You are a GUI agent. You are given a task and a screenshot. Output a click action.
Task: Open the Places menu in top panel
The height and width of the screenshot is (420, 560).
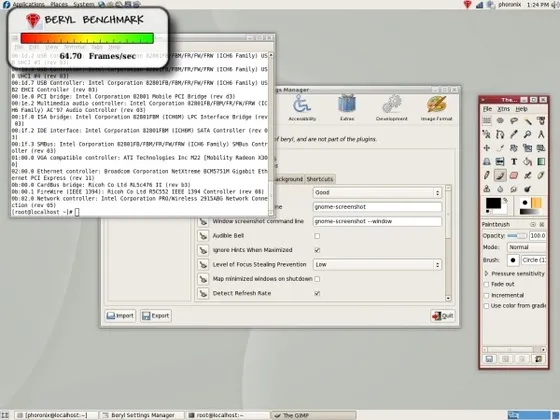(x=59, y=4)
